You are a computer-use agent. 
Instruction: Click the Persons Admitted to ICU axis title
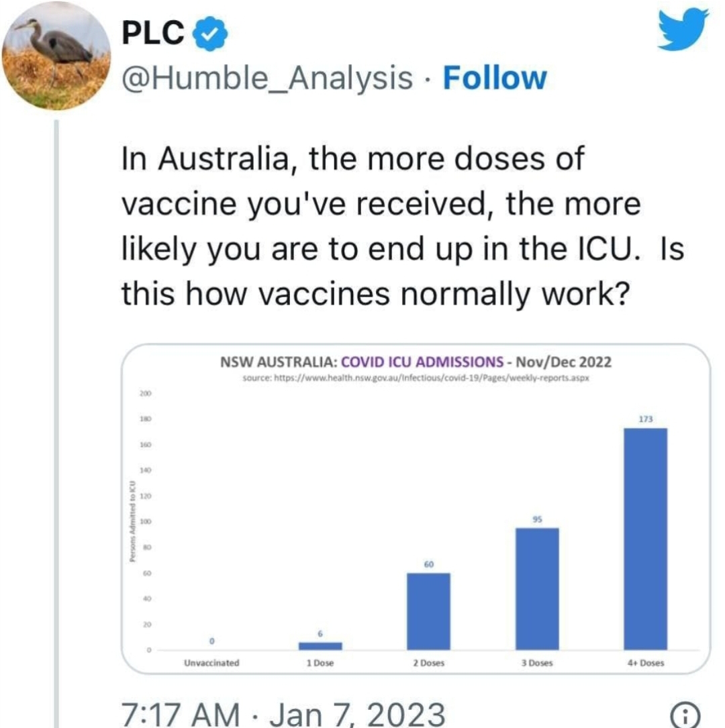(x=133, y=522)
